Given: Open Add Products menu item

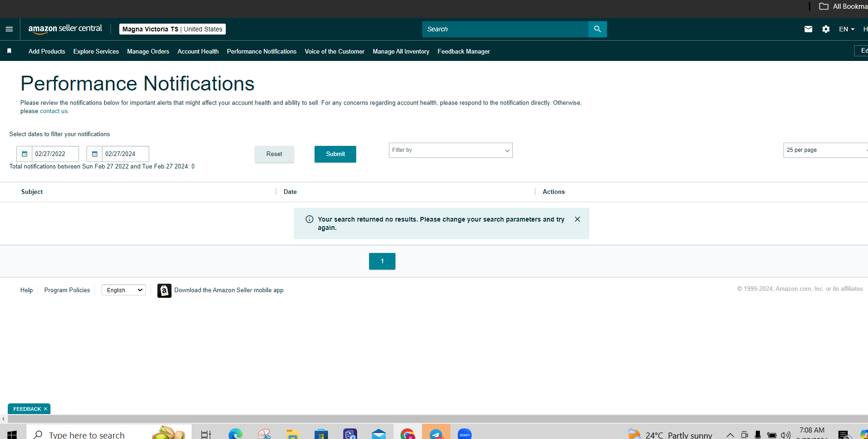Looking at the screenshot, I should [47, 51].
